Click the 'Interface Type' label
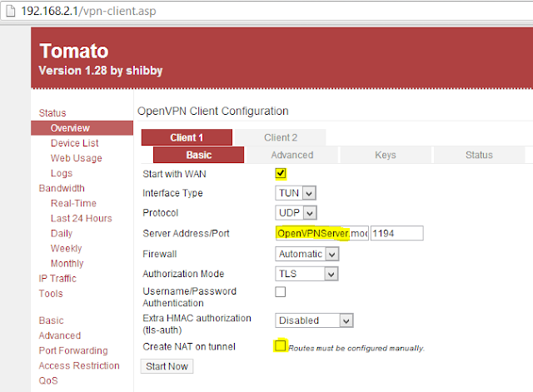The height and width of the screenshot is (392, 533). coord(172,193)
